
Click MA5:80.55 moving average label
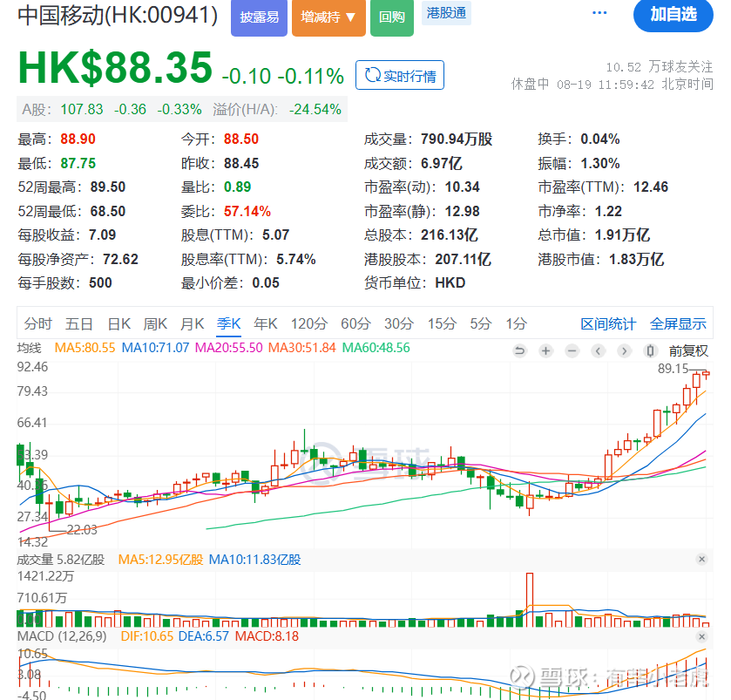click(85, 348)
